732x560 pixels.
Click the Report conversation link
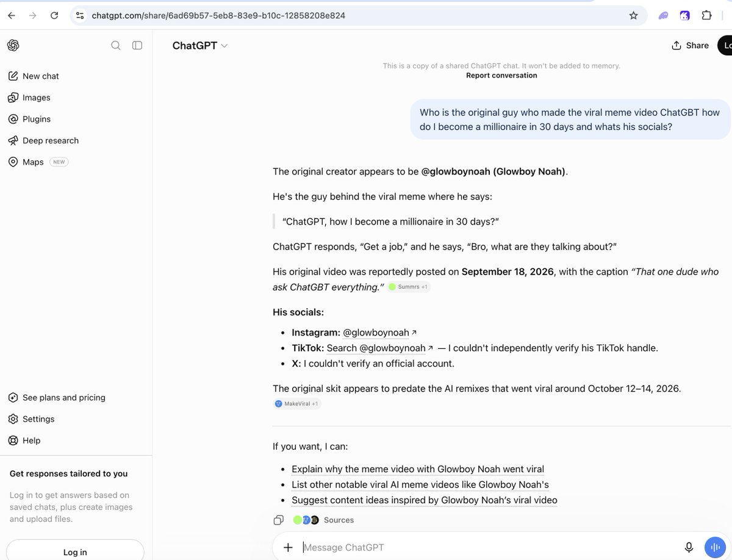(501, 76)
